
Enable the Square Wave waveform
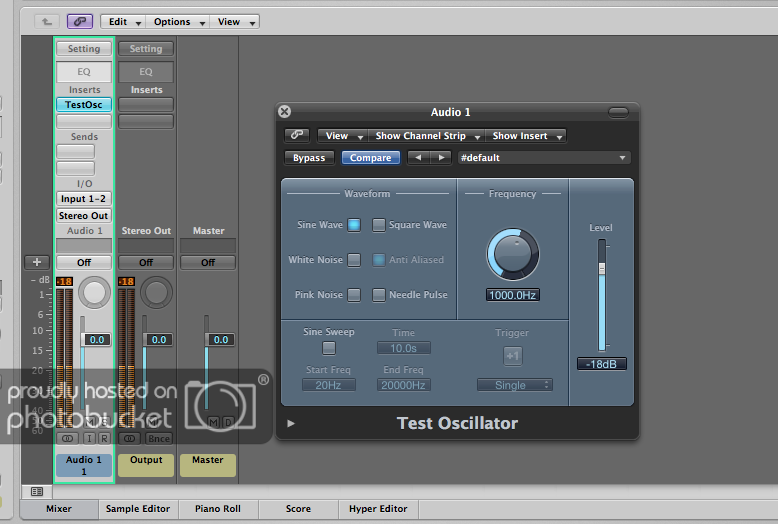click(379, 225)
